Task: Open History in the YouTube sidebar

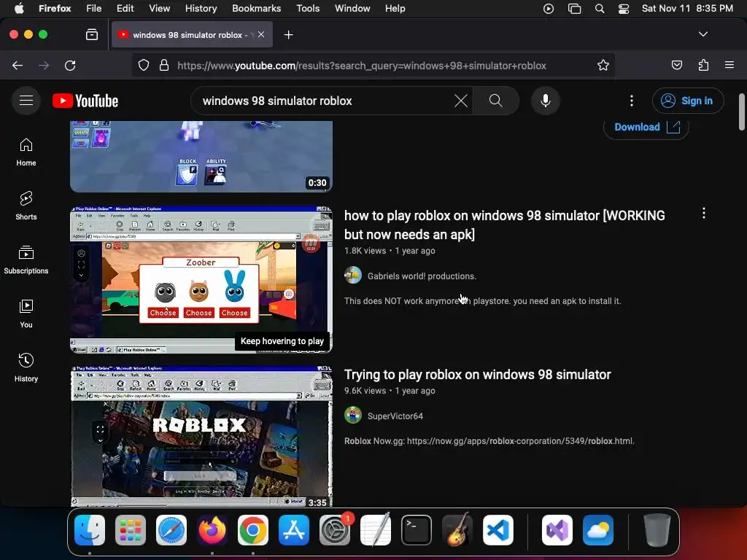Action: tap(26, 367)
